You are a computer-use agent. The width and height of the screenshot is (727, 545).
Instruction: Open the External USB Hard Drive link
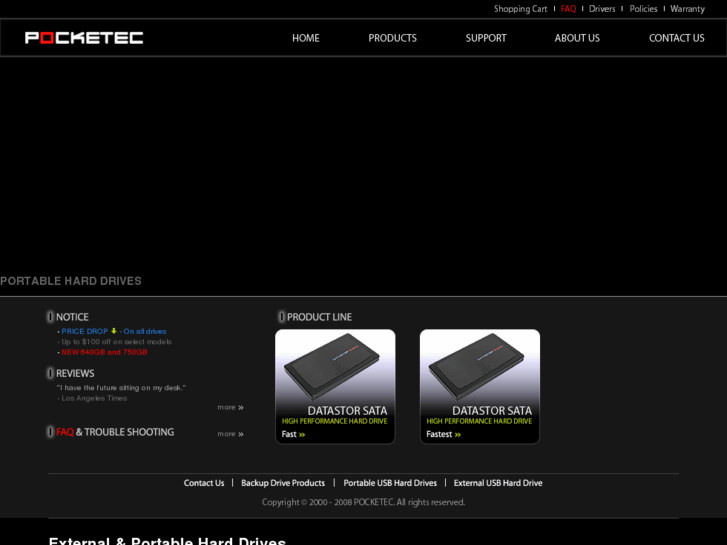(497, 483)
